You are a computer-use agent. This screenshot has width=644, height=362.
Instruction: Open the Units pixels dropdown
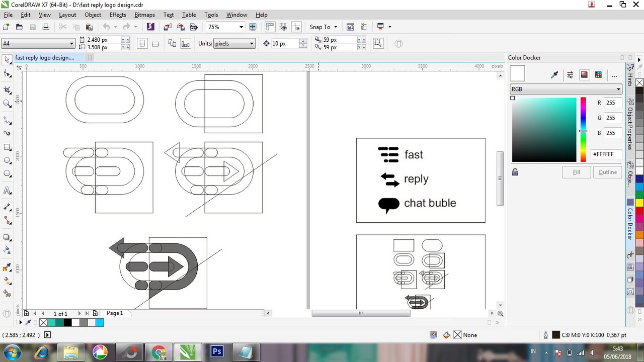pos(234,44)
